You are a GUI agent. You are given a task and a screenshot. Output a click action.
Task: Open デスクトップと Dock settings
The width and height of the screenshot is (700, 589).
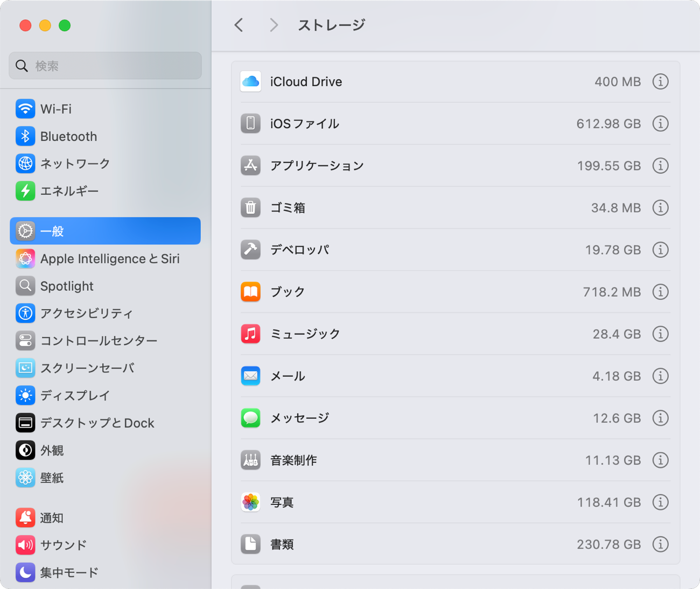coord(105,423)
